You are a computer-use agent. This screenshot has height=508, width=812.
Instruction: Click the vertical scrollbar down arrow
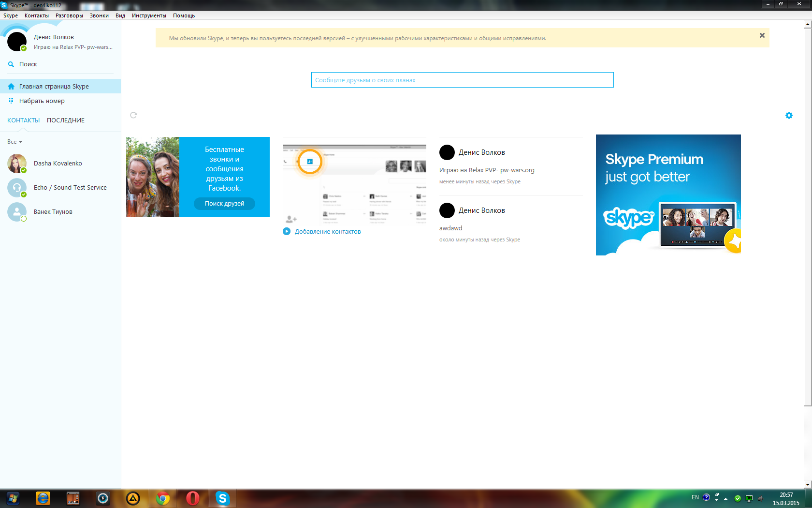pyautogui.click(x=808, y=485)
